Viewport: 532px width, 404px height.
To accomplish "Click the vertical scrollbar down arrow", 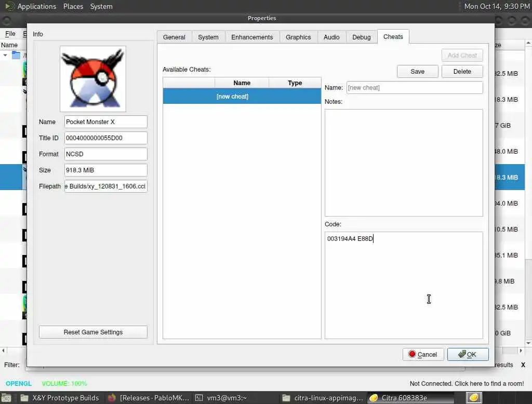I will click(528, 343).
